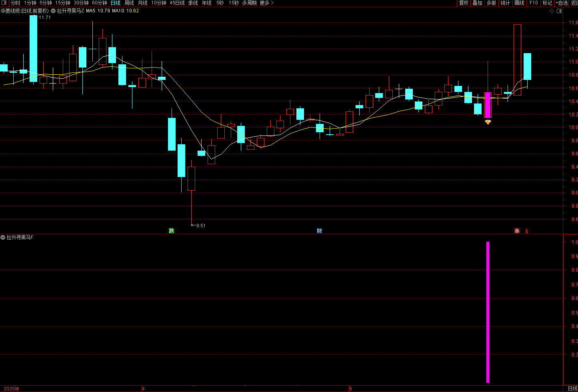Image resolution: width=578 pixels, height=392 pixels.
Task: Switch to 年线 yearly chart
Action: [207, 3]
